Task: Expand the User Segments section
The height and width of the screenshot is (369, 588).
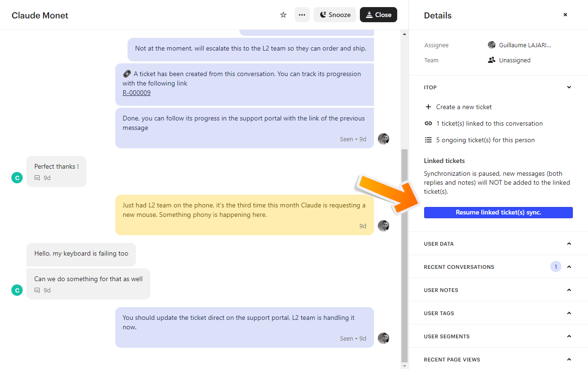Action: pos(569,336)
